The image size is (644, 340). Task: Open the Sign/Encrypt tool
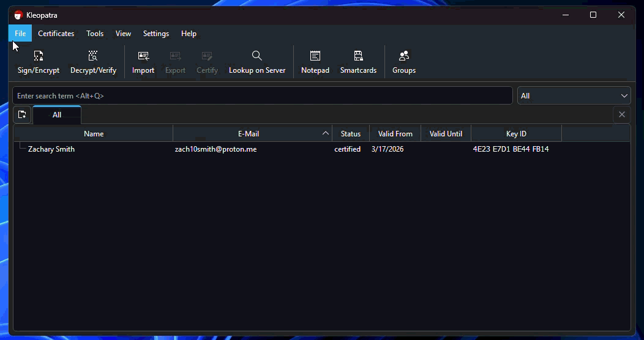point(39,62)
